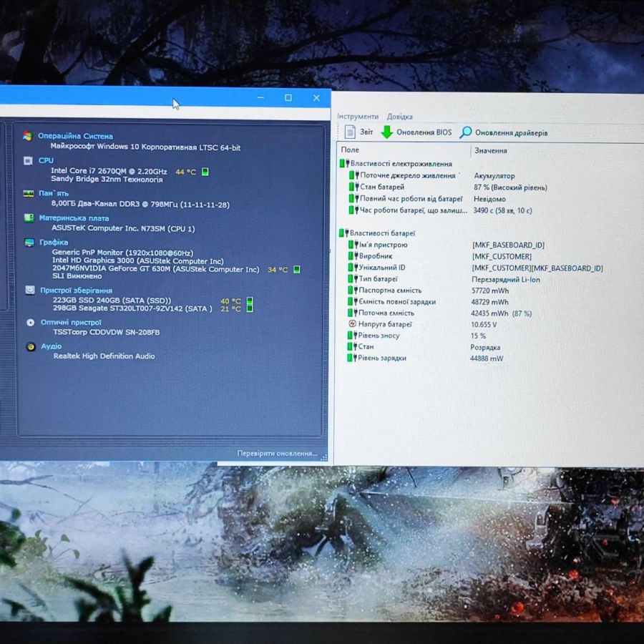Open the Материнська плата section link
The height and width of the screenshot is (644, 644).
coord(74,218)
